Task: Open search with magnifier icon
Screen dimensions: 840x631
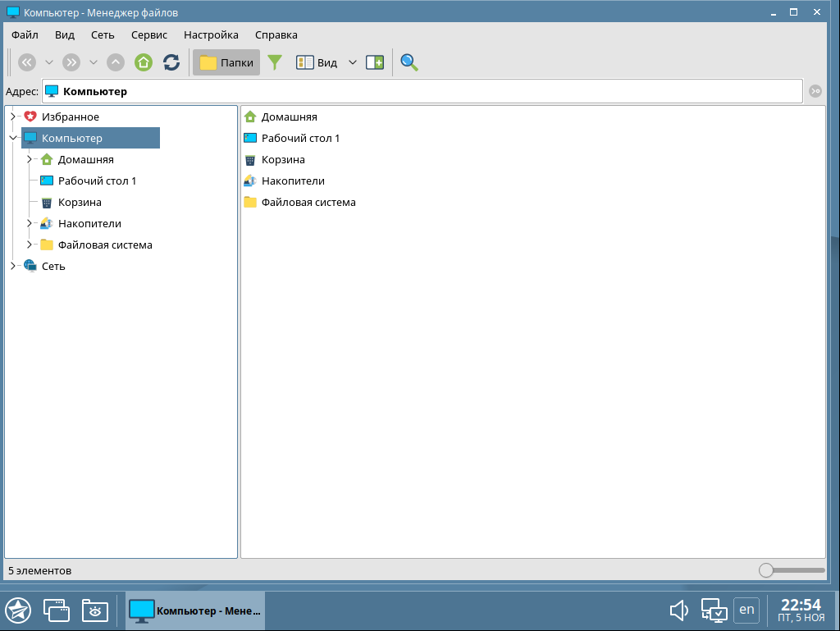Action: [x=409, y=62]
